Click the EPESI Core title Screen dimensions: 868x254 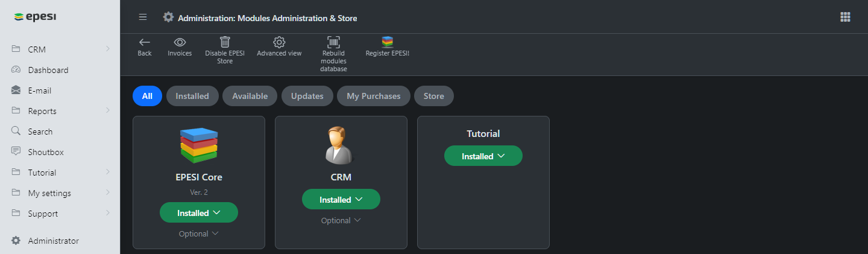pyautogui.click(x=199, y=177)
